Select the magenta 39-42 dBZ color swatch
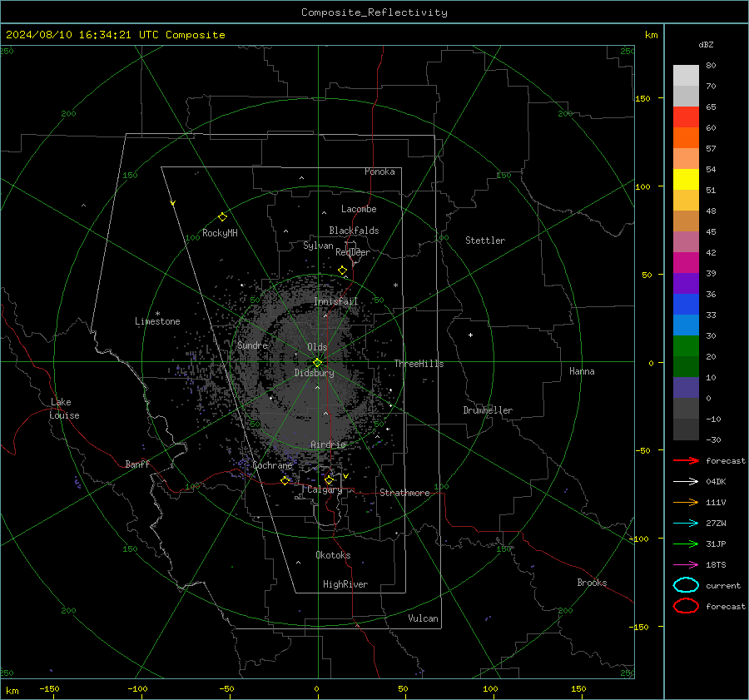The height and width of the screenshot is (700, 749). coord(686,263)
